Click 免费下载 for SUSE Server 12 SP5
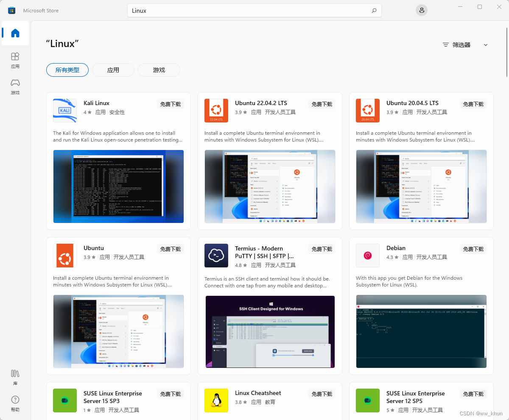The image size is (509, 420). pos(473,394)
